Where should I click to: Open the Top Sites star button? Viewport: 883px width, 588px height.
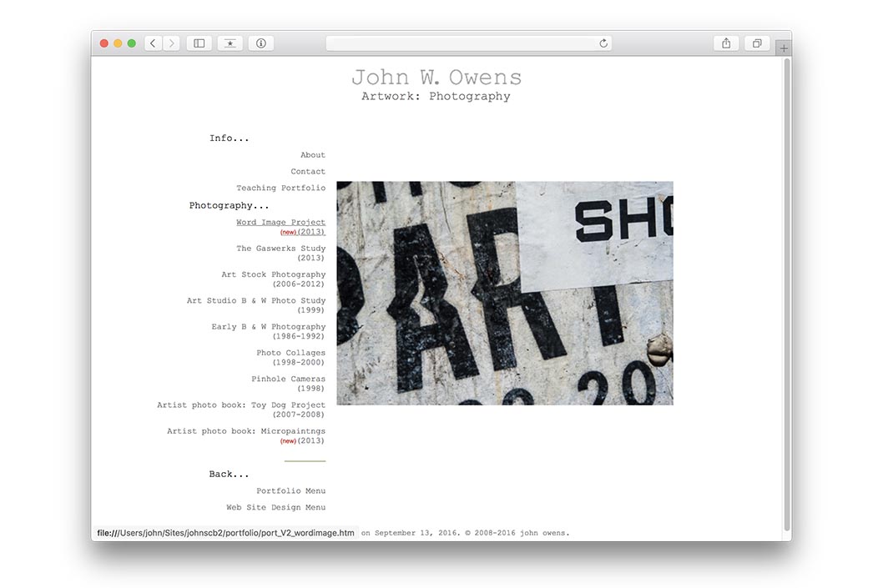pos(230,43)
